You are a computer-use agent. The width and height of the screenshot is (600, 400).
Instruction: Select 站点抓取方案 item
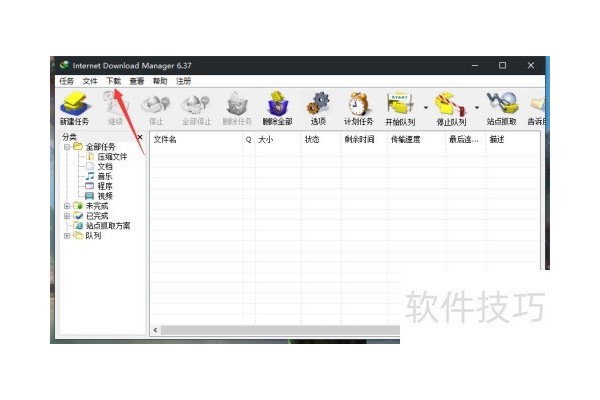pos(102,226)
